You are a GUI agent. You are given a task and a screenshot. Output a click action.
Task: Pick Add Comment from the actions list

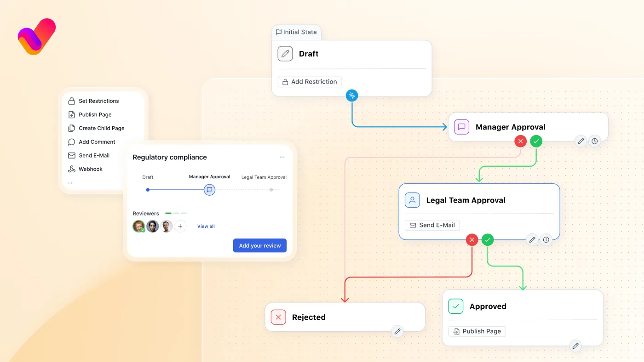coord(92,142)
